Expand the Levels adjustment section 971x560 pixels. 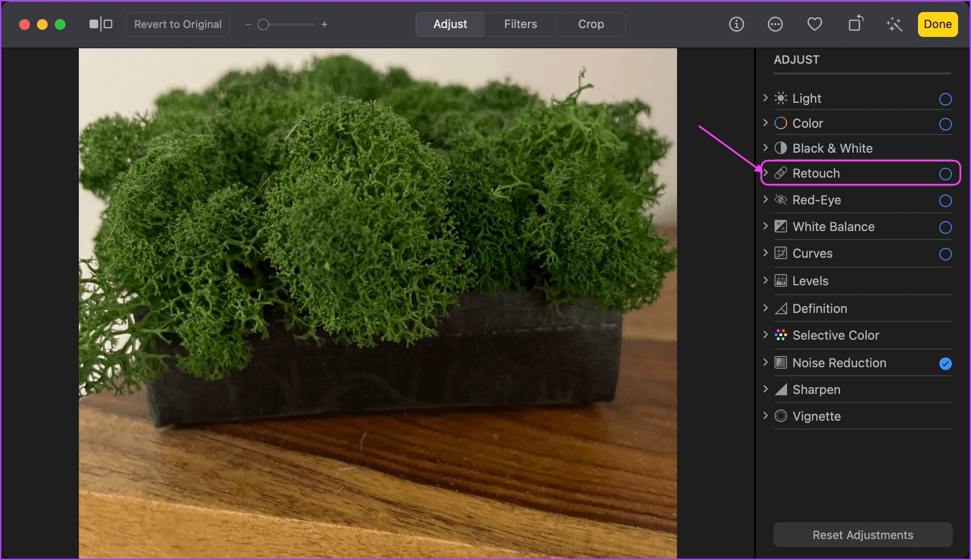coord(766,280)
